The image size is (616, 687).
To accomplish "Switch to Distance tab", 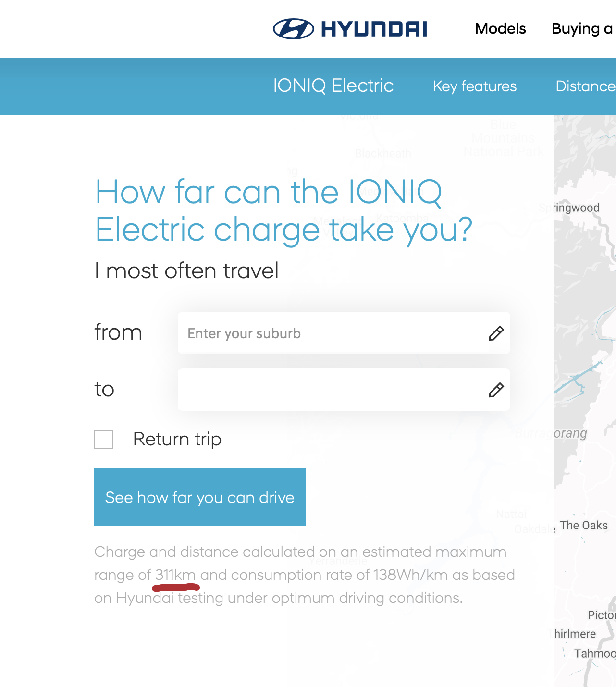I will [x=585, y=86].
